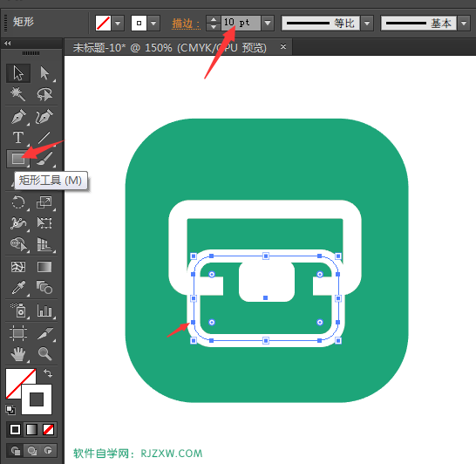Expand the stroke weight dropdown
Viewport: 476px width, 464px height.
coord(268,23)
